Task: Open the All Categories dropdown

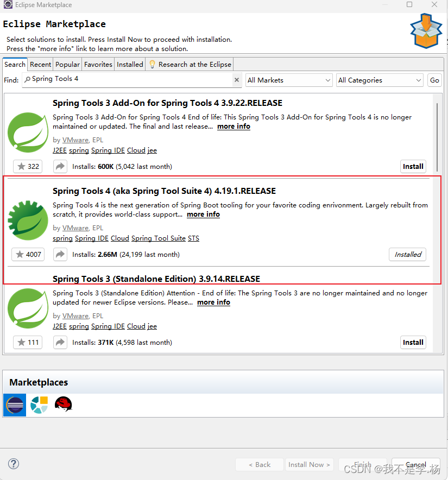Action: (x=380, y=80)
